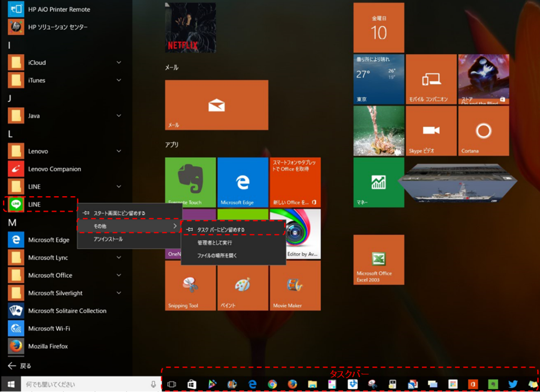Open the ストア tile
Screen dimensions: 540x392
pos(484,79)
